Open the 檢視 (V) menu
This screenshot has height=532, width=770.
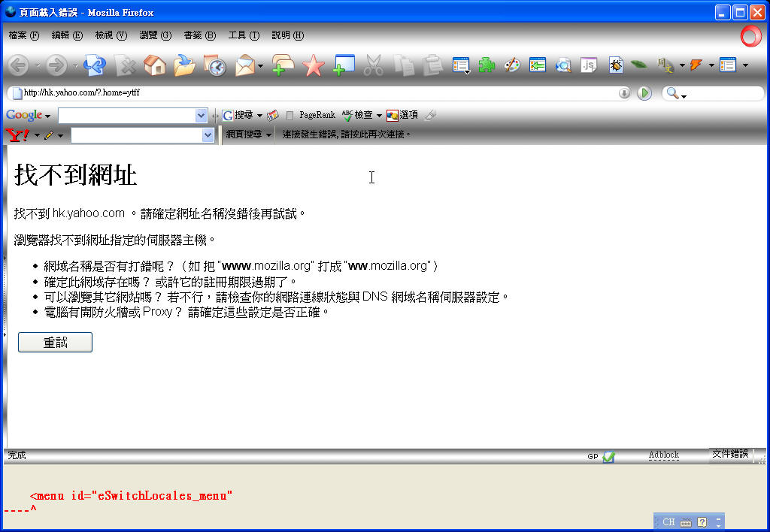(x=111, y=35)
